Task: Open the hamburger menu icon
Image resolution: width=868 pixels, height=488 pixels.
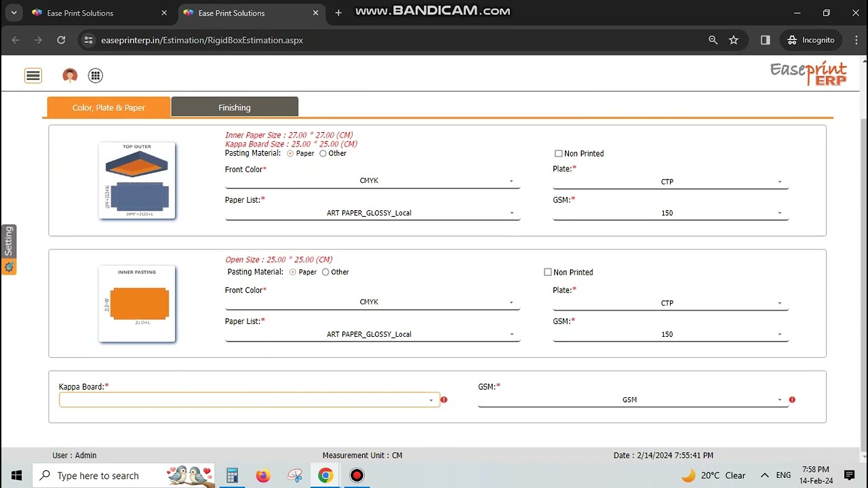Action: pyautogui.click(x=33, y=76)
